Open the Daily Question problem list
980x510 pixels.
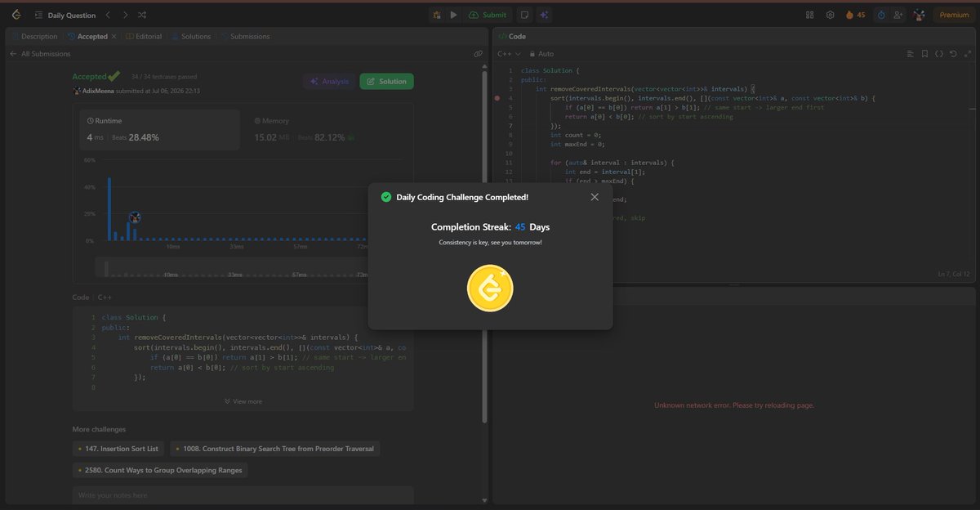pos(65,15)
